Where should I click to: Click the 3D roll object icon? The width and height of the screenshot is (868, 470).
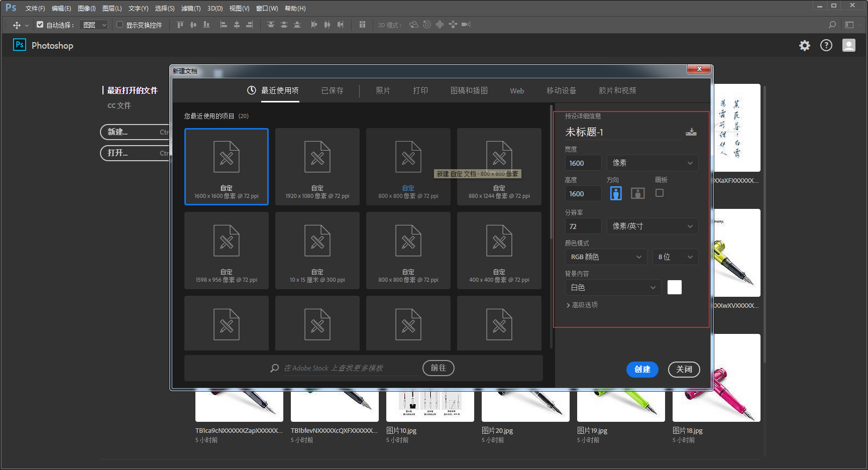coord(427,25)
